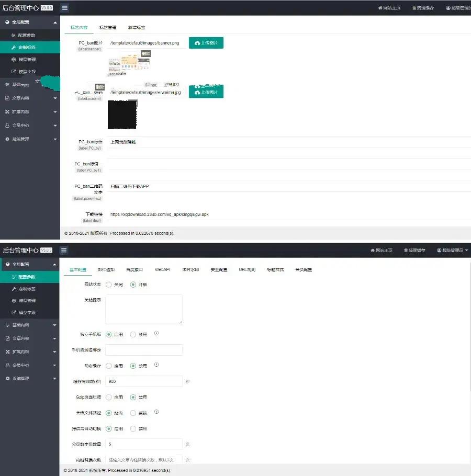The width and height of the screenshot is (471, 476).
Task: Select the 关闭 radio for 网站状态
Action: (x=109, y=285)
